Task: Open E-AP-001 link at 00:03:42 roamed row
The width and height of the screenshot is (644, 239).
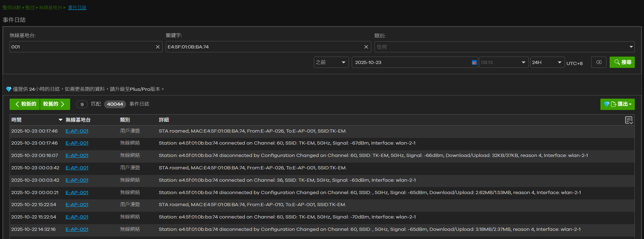Action: coord(77,168)
